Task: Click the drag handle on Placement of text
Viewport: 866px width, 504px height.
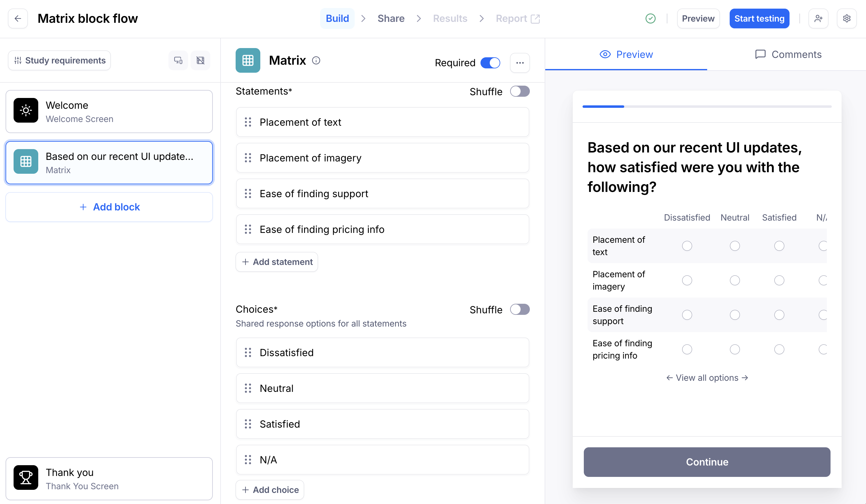Action: [248, 122]
